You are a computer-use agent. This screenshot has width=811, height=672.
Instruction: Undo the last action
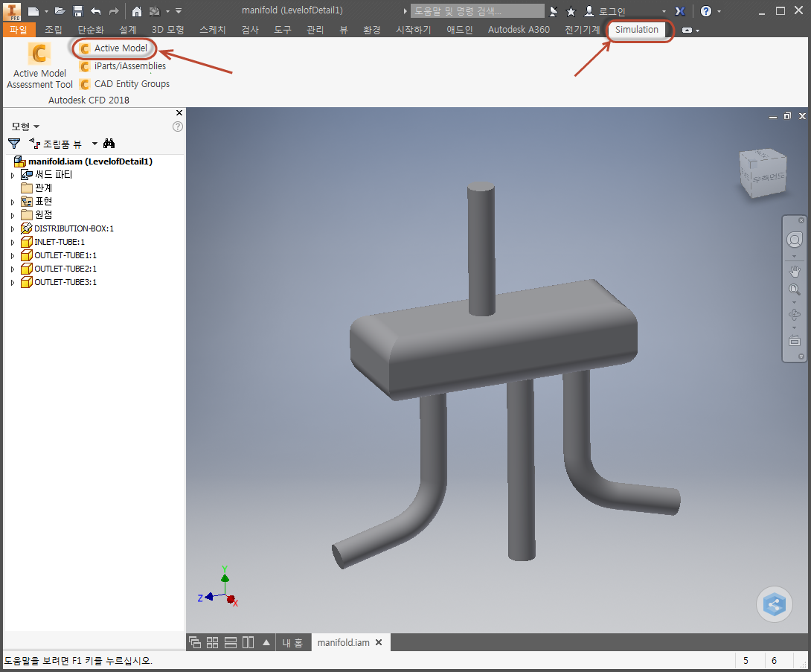[x=96, y=11]
